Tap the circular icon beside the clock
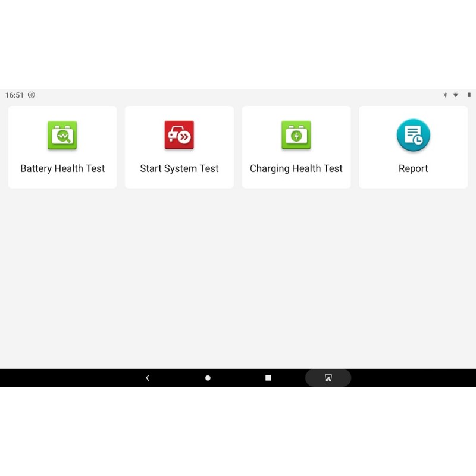The image size is (476, 476). [x=32, y=95]
